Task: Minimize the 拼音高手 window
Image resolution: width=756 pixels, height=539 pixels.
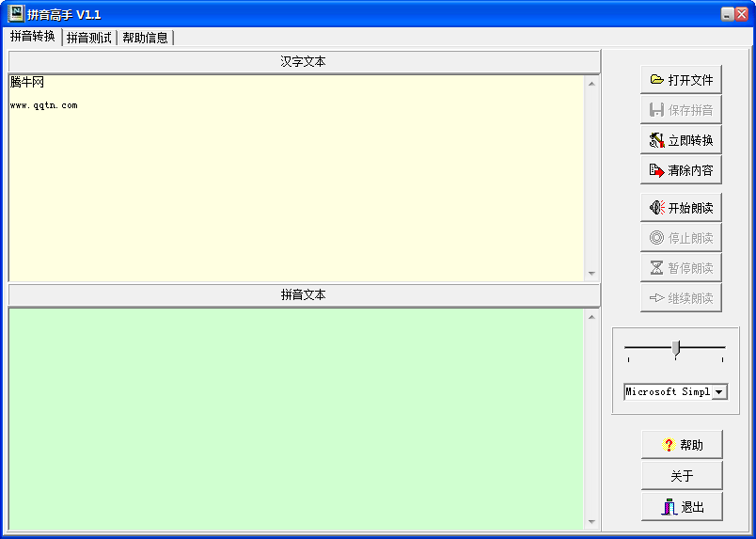Action: [727, 14]
